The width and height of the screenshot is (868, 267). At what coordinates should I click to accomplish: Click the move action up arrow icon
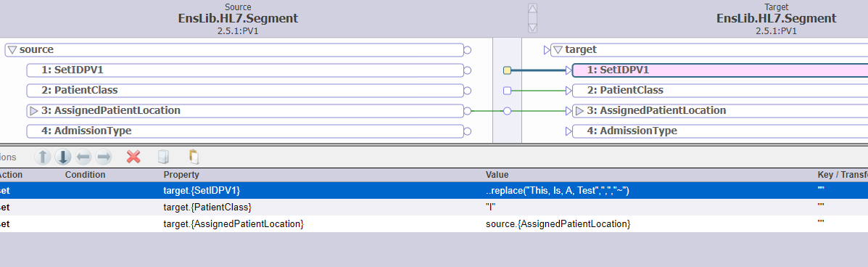pos(44,157)
